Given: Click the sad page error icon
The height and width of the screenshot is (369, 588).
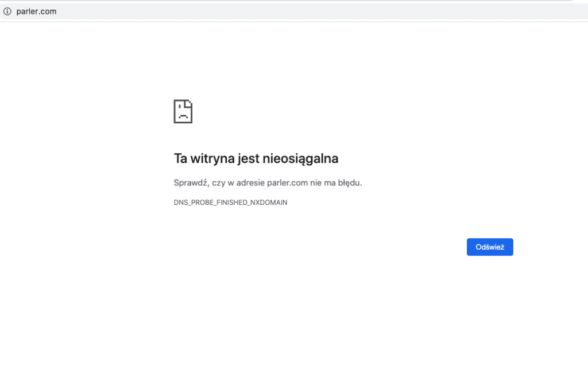Looking at the screenshot, I should pyautogui.click(x=183, y=111).
